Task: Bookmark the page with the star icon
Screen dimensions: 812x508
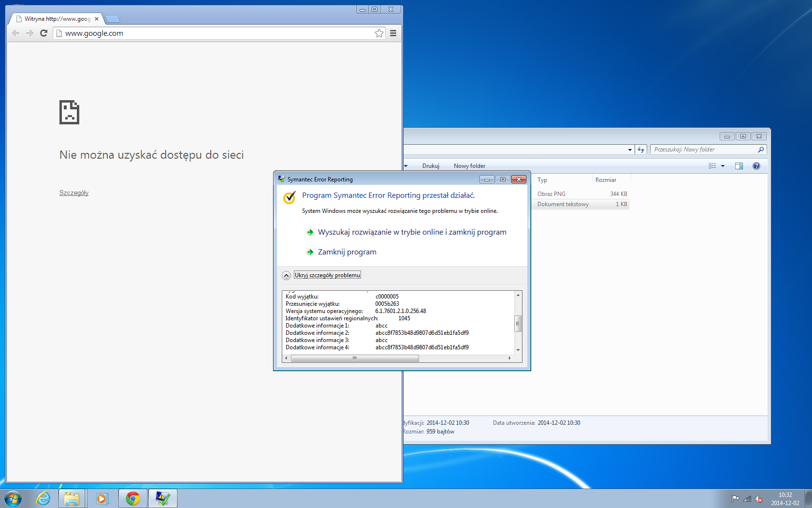Action: tap(379, 33)
